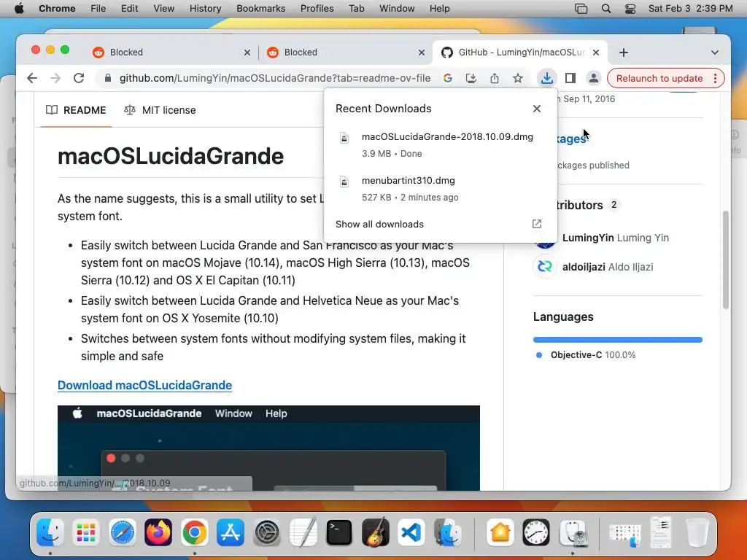The image size is (747, 560).
Task: Open Clock app from the Dock
Action: tap(536, 532)
